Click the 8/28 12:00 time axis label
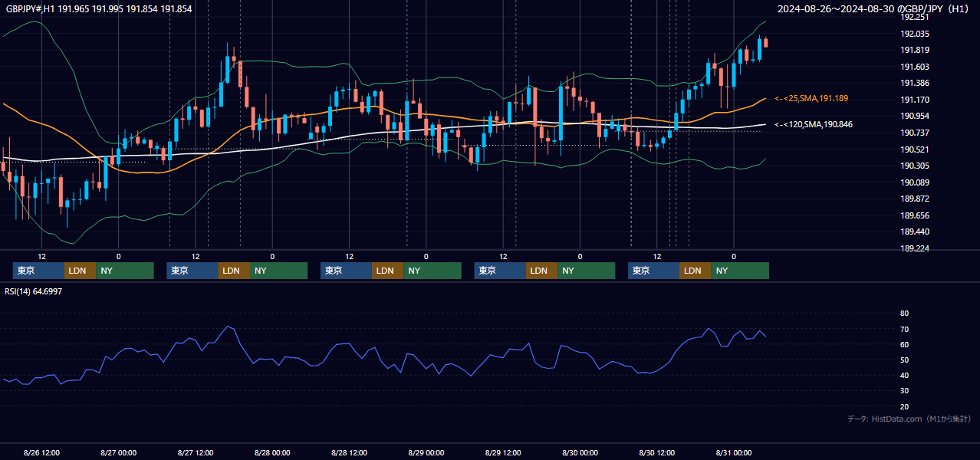The image size is (980, 460). click(349, 452)
